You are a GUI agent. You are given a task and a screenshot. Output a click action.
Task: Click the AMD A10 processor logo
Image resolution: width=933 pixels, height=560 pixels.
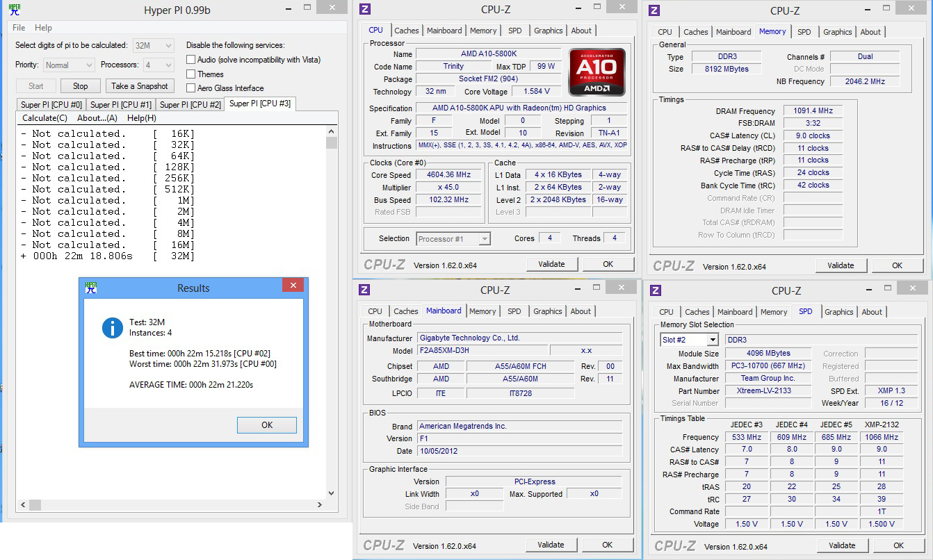(597, 72)
